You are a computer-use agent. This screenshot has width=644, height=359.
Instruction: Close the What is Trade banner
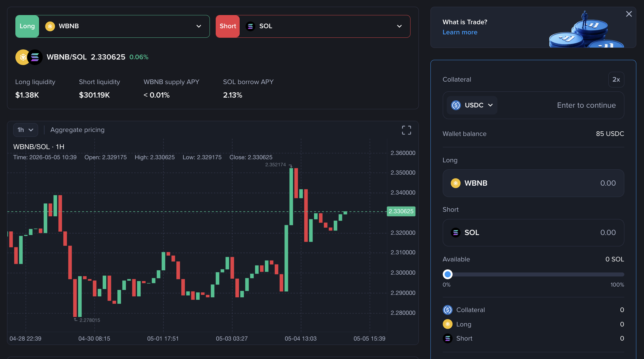tap(629, 14)
